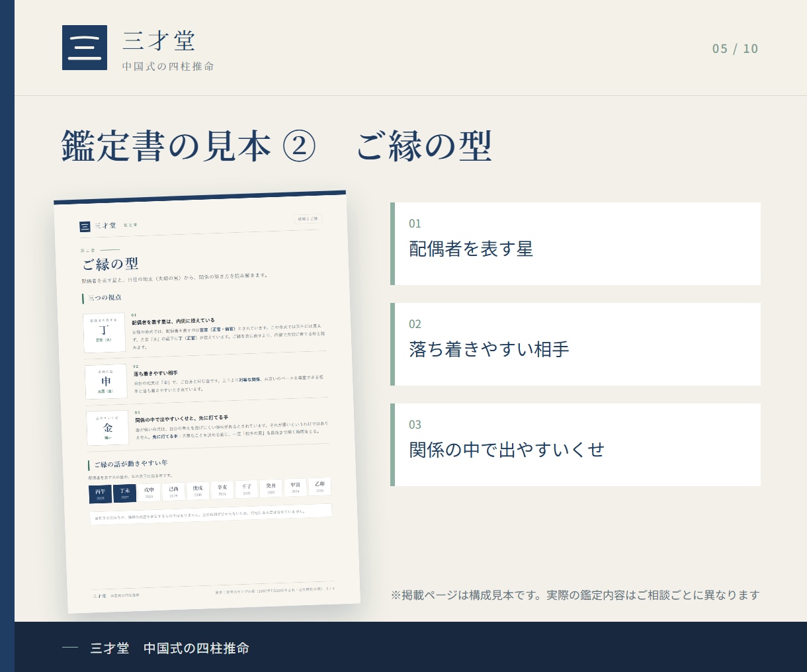The height and width of the screenshot is (672, 807).
Task: Click the 結婚とご縁 tag on sample report
Action: click(308, 218)
